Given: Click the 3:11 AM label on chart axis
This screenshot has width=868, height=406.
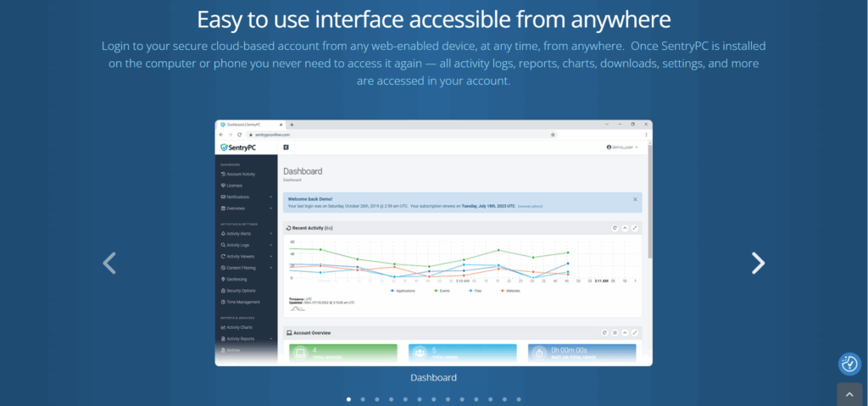Looking at the screenshot, I should click(x=601, y=281).
